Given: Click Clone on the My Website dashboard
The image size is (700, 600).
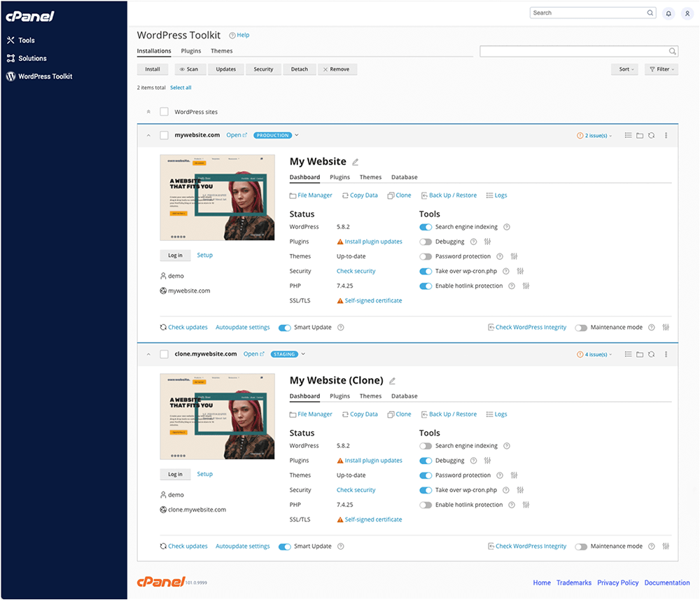Looking at the screenshot, I should (399, 195).
